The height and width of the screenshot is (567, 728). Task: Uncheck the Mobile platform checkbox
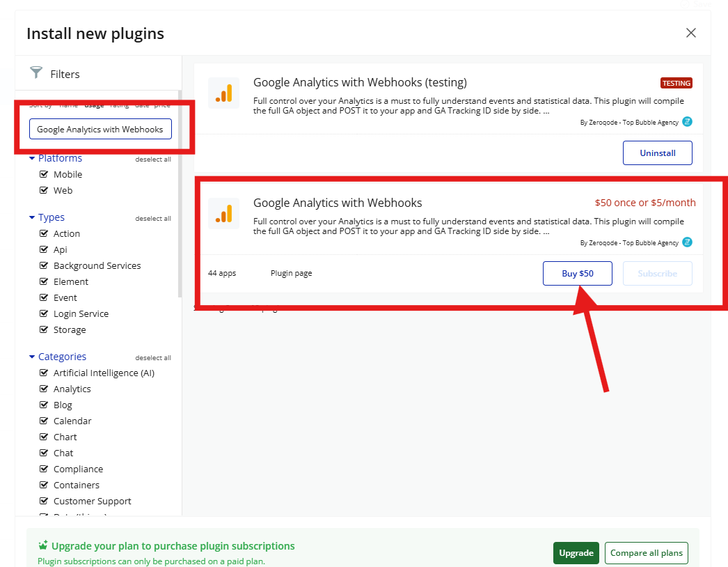click(x=43, y=174)
